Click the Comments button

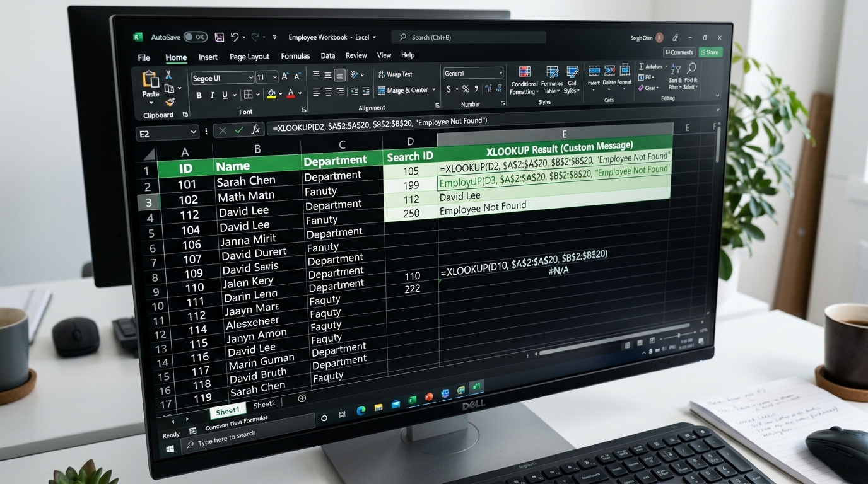coord(679,52)
